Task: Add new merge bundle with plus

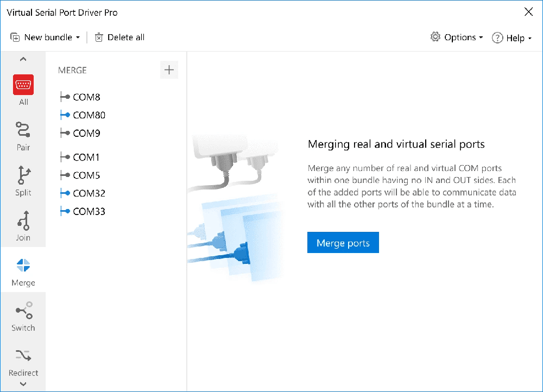Action: tap(169, 70)
